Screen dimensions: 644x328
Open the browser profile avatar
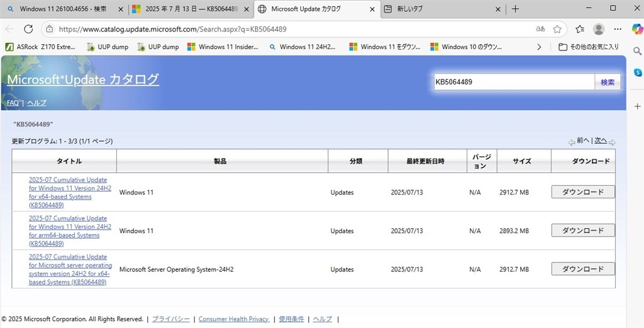pos(599,29)
